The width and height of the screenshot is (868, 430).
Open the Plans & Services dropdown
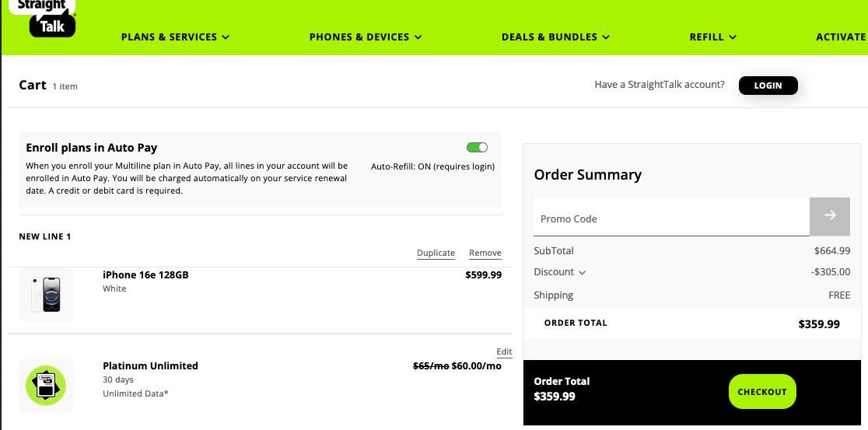coord(175,37)
